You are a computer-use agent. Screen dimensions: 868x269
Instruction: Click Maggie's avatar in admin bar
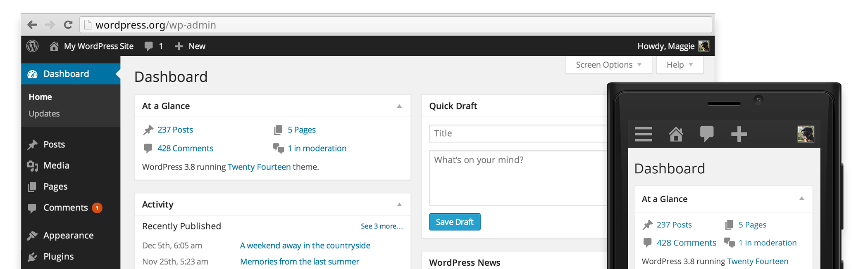click(x=703, y=46)
